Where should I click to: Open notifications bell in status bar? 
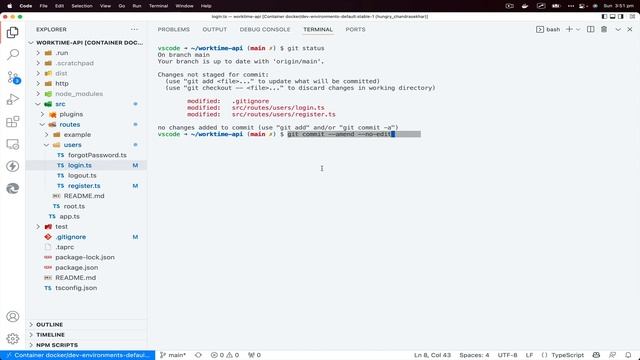pyautogui.click(x=628, y=355)
